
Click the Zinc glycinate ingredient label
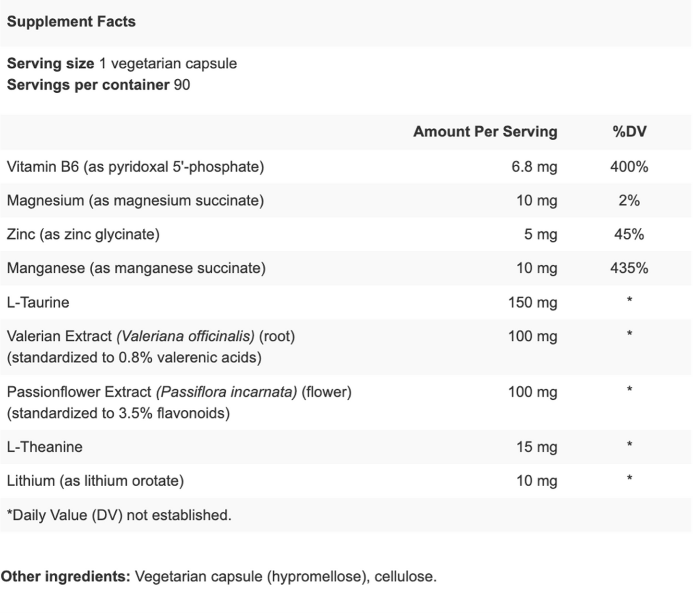(x=83, y=234)
